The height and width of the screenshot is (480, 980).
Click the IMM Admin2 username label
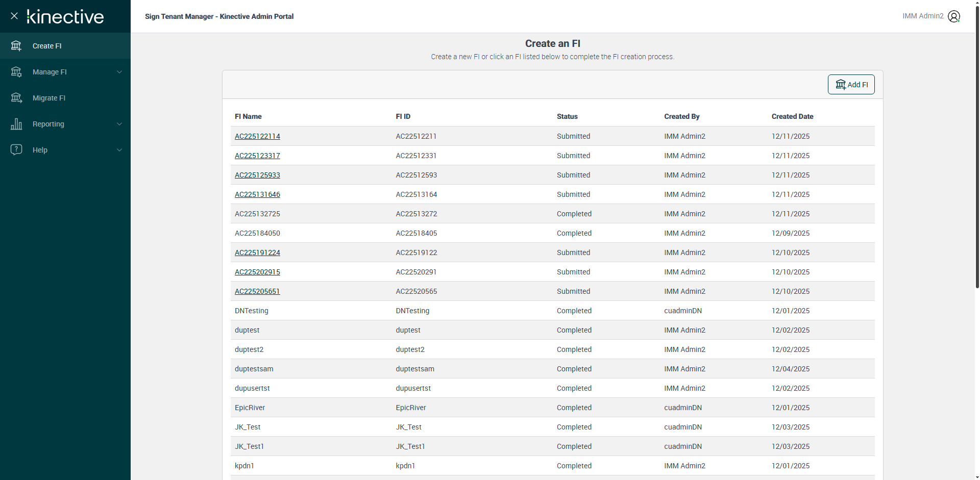point(923,16)
